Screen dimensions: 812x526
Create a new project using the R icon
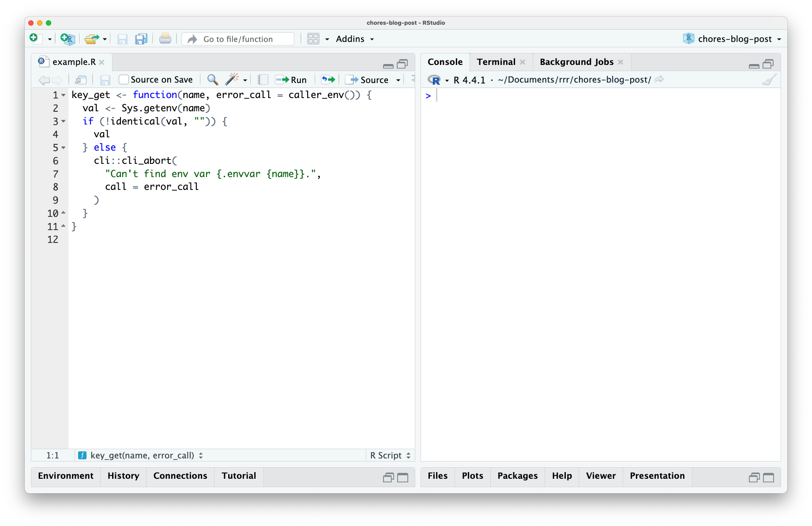point(67,38)
